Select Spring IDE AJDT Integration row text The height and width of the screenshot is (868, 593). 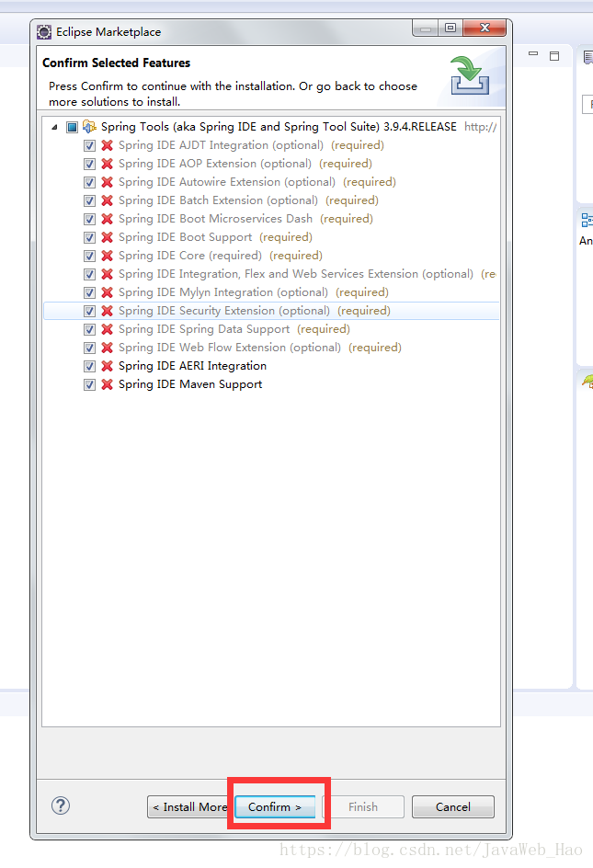pos(251,145)
